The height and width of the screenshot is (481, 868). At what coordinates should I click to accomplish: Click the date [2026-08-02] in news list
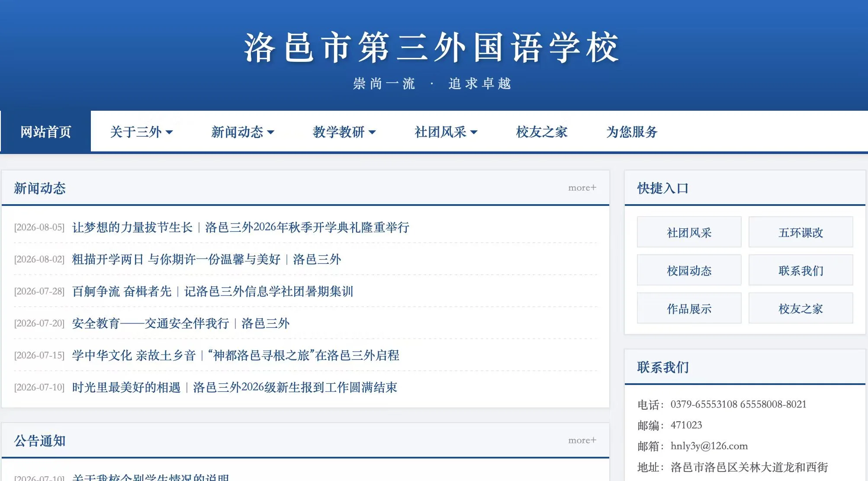(39, 260)
